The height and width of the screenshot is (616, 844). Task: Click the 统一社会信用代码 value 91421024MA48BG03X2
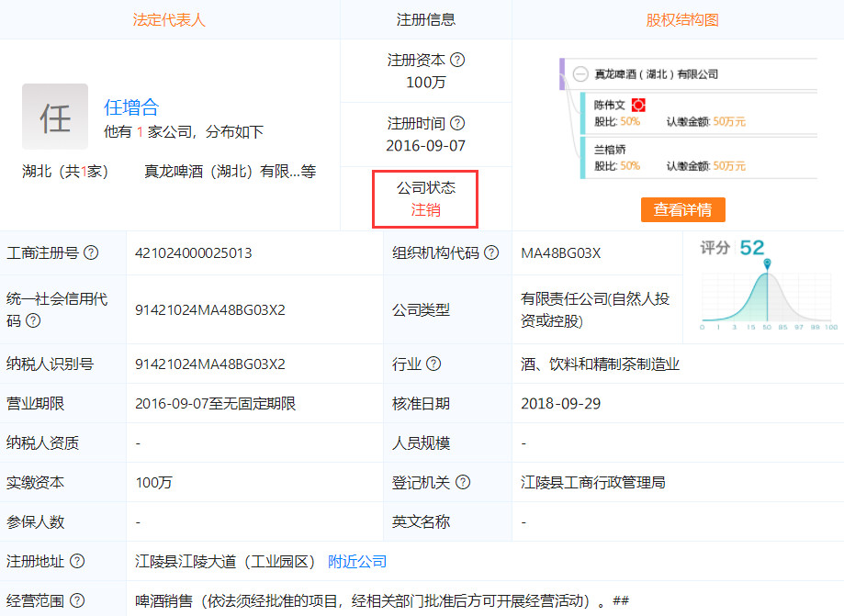210,310
